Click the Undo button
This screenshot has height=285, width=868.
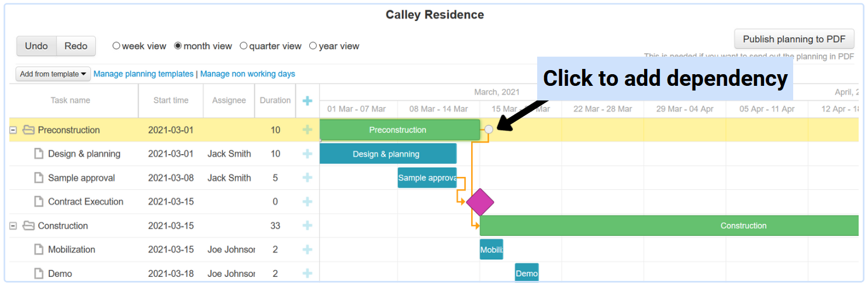pos(36,46)
